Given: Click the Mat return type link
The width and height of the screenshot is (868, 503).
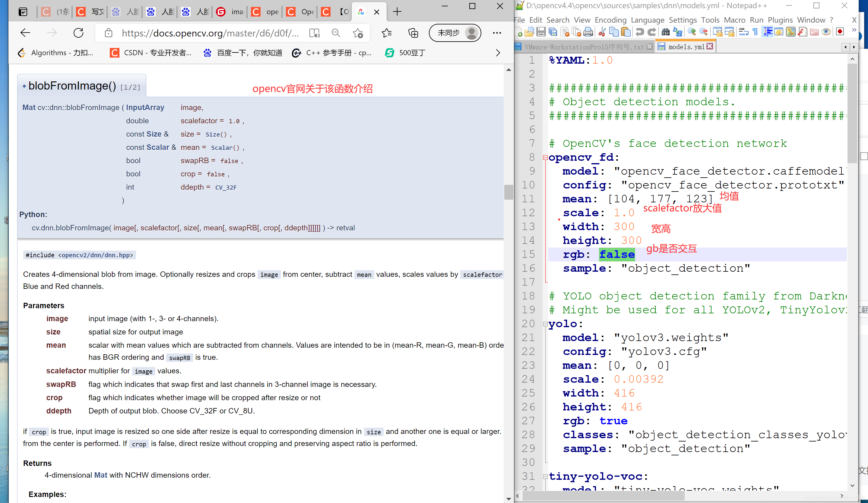Looking at the screenshot, I should pyautogui.click(x=29, y=107).
